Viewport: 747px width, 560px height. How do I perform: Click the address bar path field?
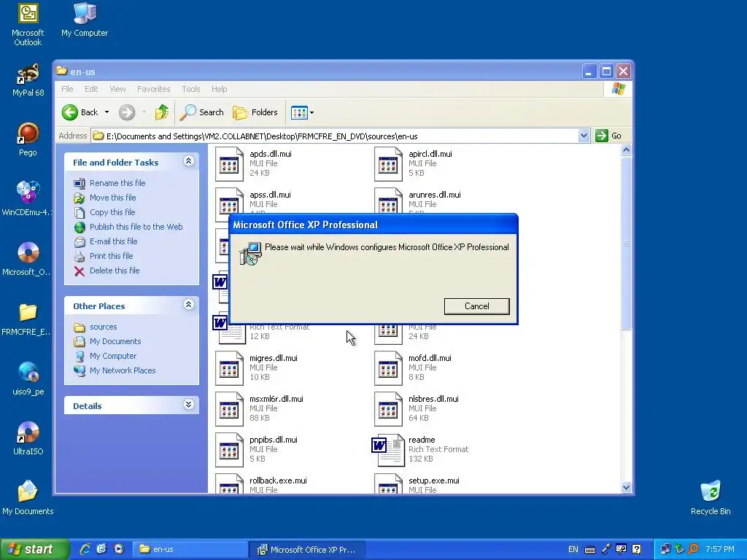point(335,136)
